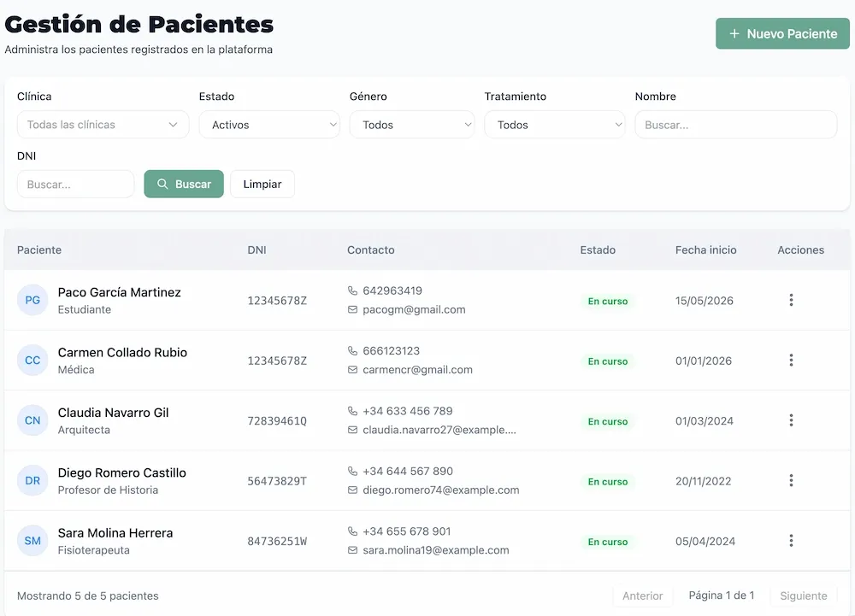Image resolution: width=855 pixels, height=616 pixels.
Task: Go to next page with Siguiente
Action: 803,595
